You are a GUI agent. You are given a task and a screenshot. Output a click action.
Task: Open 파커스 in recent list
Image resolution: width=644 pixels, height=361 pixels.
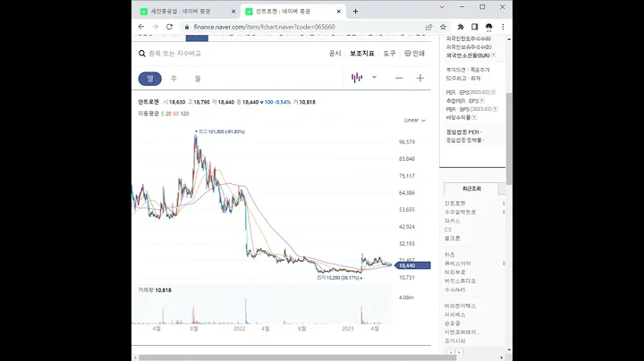(453, 221)
